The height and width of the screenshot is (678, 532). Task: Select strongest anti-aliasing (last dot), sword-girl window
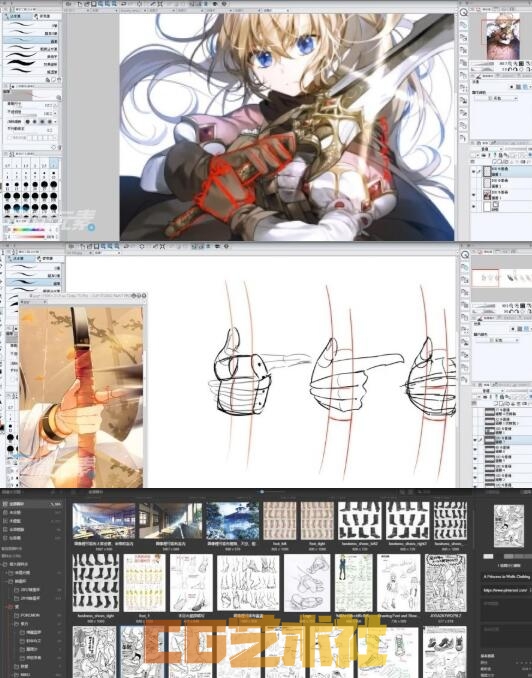[50, 122]
